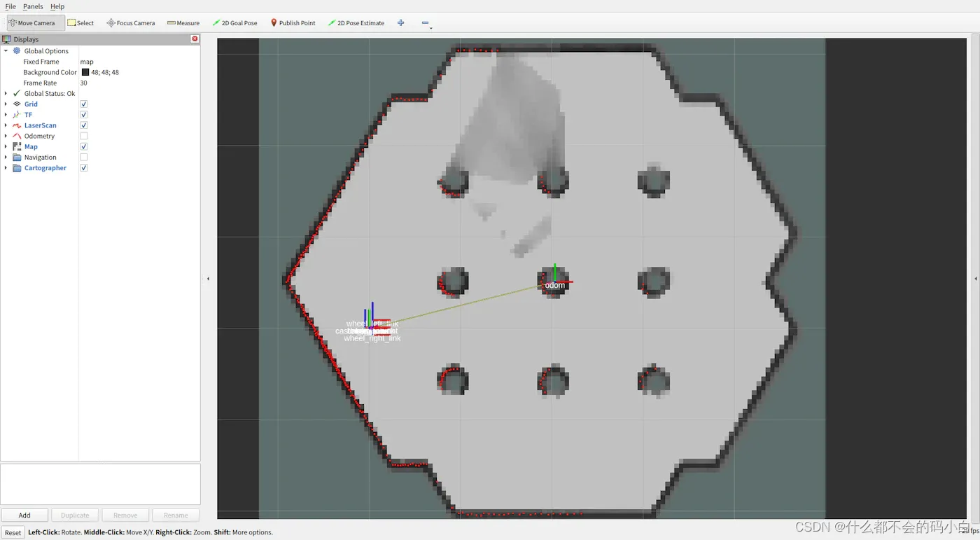Image resolution: width=980 pixels, height=540 pixels.
Task: Choose the Focus Camera tool
Action: (130, 22)
